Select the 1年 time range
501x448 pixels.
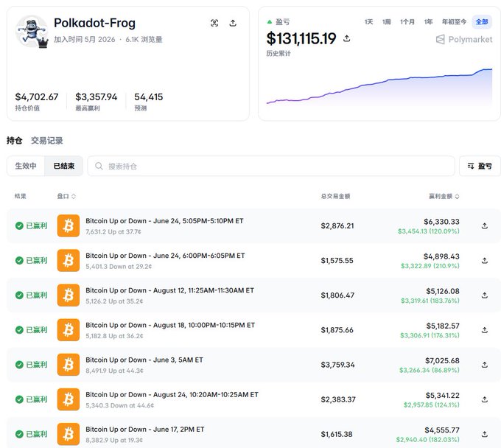[428, 21]
